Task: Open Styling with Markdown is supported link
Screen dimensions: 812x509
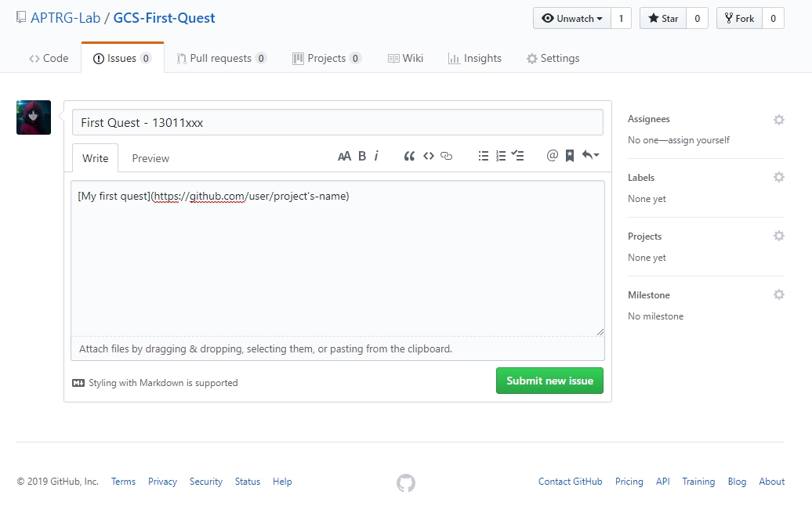Action: pos(163,383)
